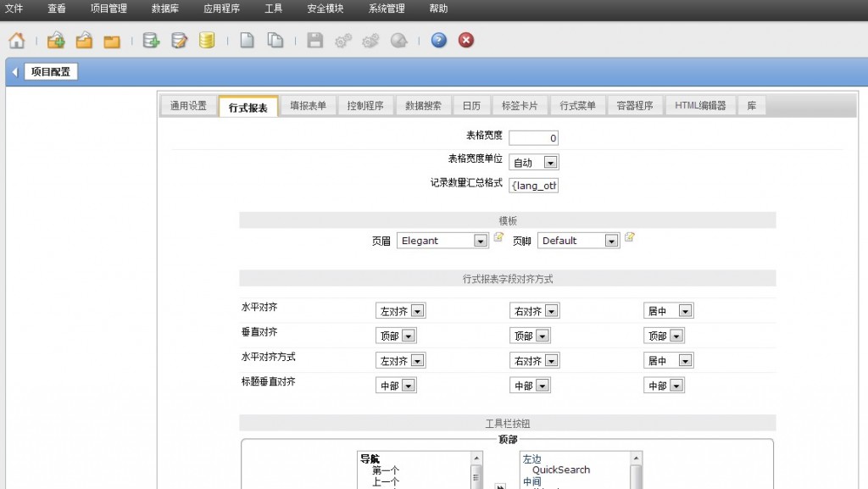This screenshot has width=868, height=489.
Task: Switch to the 标签卡片 tab
Action: coord(520,106)
